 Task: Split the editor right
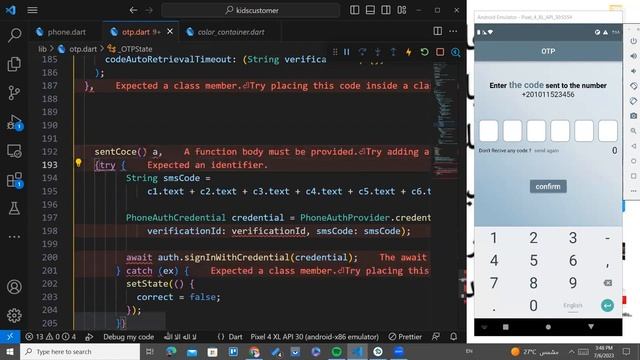pos(438,31)
